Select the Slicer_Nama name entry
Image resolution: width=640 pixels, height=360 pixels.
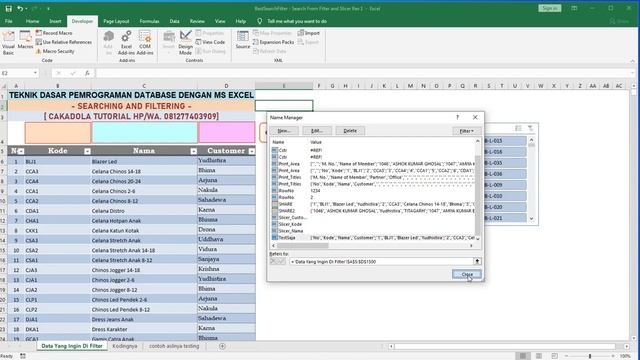pyautogui.click(x=373, y=231)
